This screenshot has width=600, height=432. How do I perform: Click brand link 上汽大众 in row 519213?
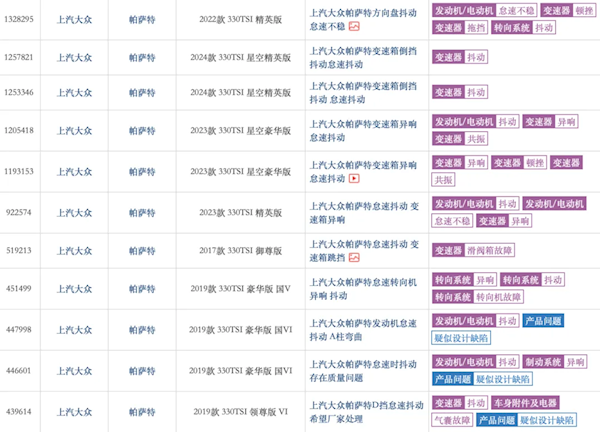(74, 251)
